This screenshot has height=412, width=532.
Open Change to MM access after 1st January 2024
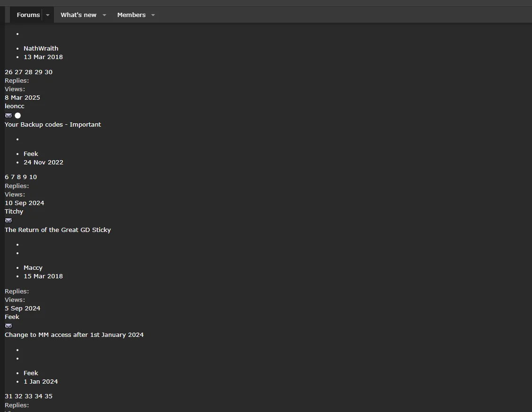pyautogui.click(x=74, y=335)
